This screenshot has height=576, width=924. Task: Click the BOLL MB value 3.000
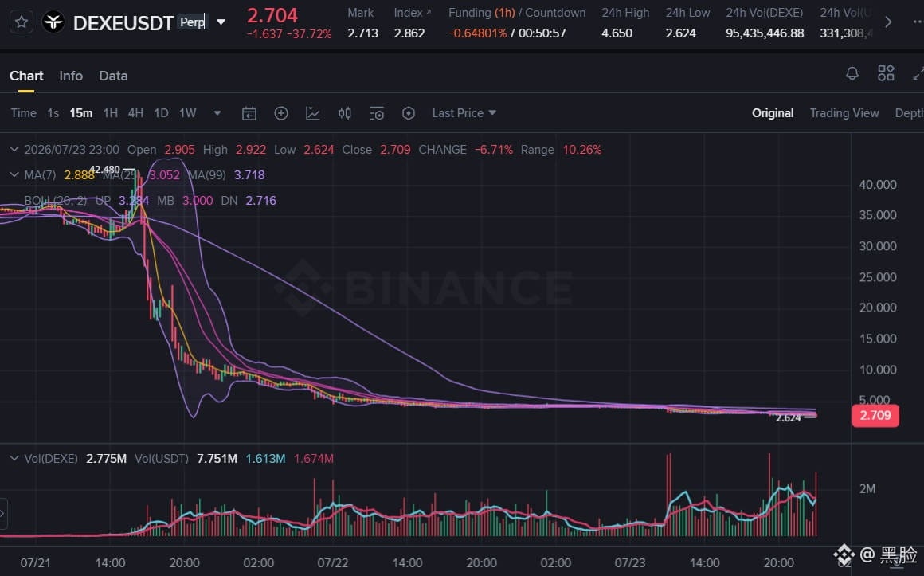tap(198, 201)
